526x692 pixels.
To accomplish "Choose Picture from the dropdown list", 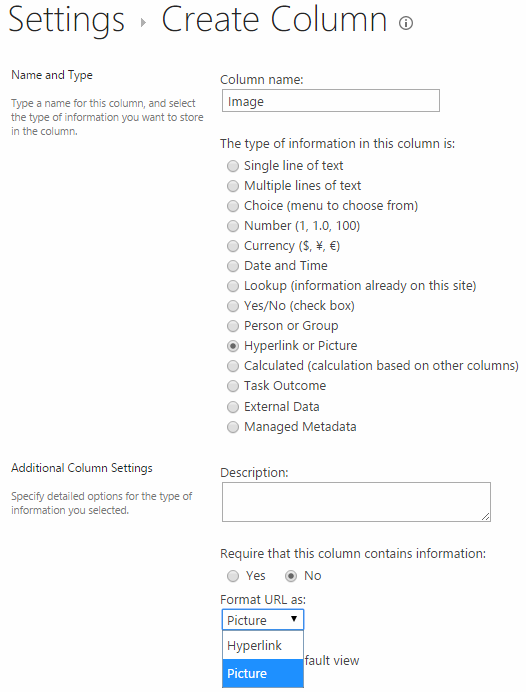I will click(x=263, y=673).
